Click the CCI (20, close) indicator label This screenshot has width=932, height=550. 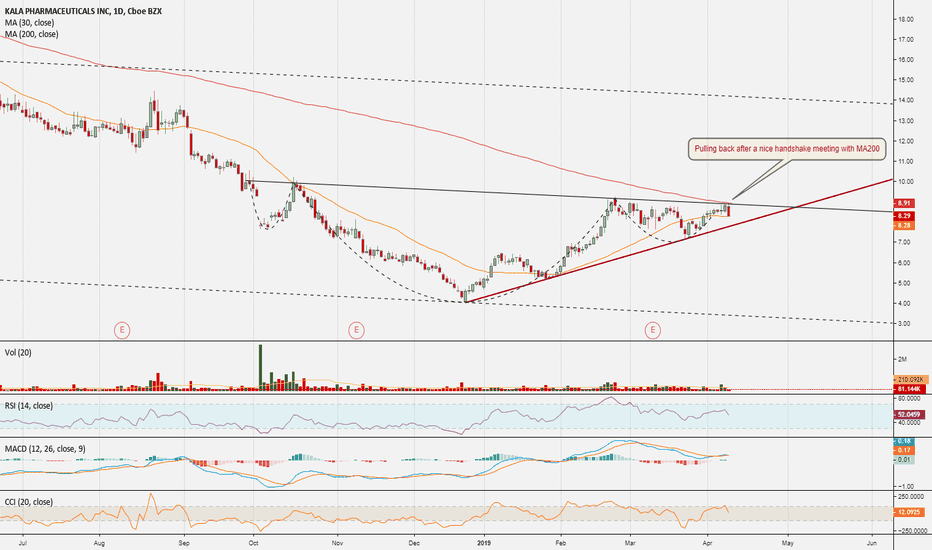[x=29, y=502]
